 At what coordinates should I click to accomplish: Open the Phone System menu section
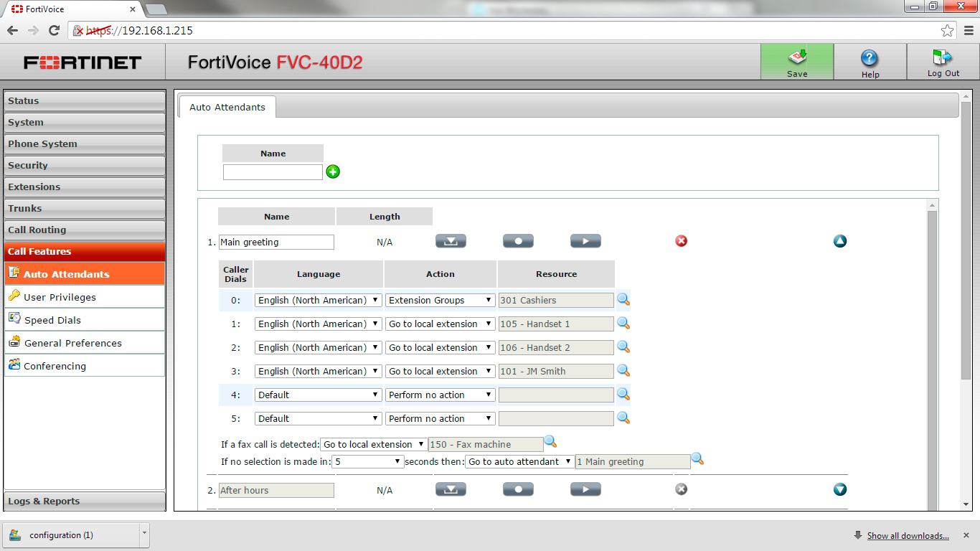(85, 144)
